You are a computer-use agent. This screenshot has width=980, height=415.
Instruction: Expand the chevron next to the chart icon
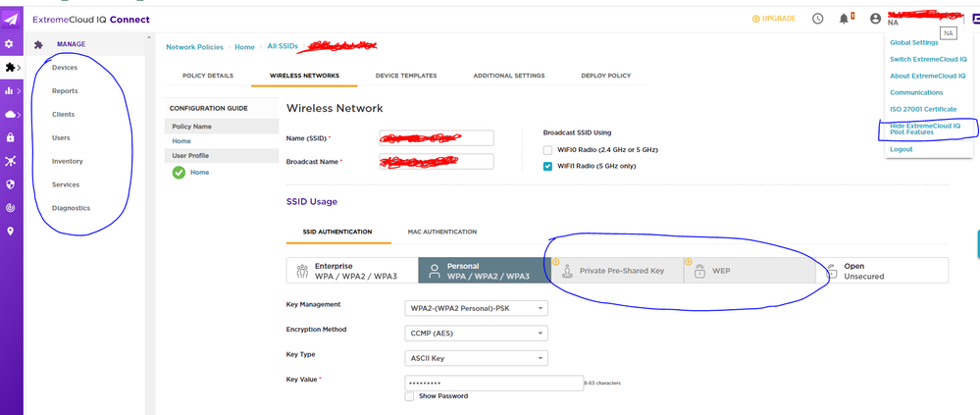coord(19,91)
